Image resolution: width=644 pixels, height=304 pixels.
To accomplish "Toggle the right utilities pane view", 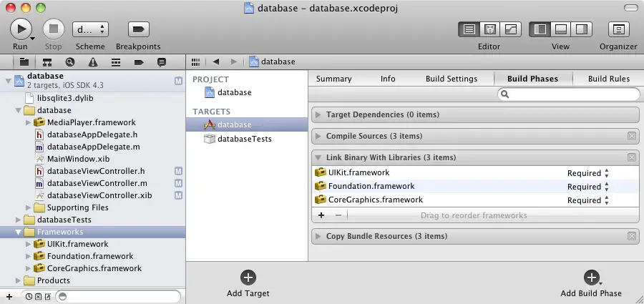I will (581, 29).
